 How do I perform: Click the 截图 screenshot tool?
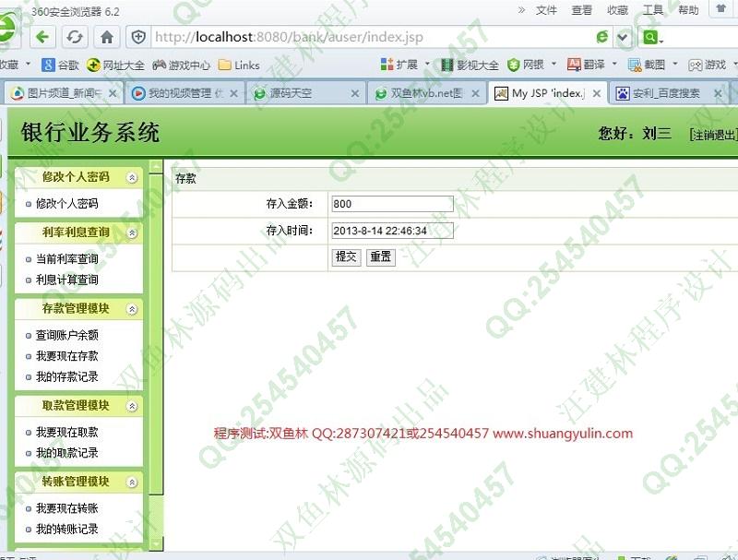click(x=647, y=65)
